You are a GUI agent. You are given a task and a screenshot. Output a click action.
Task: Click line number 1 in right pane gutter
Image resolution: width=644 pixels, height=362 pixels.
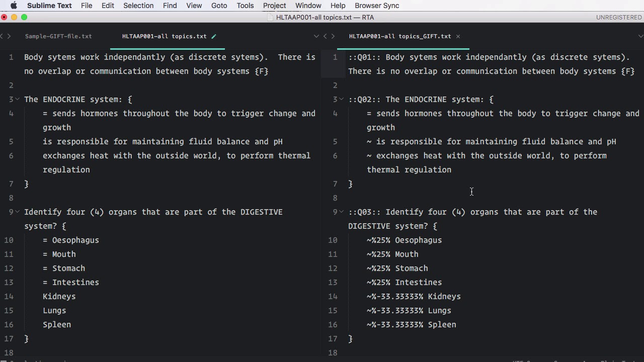pyautogui.click(x=335, y=57)
